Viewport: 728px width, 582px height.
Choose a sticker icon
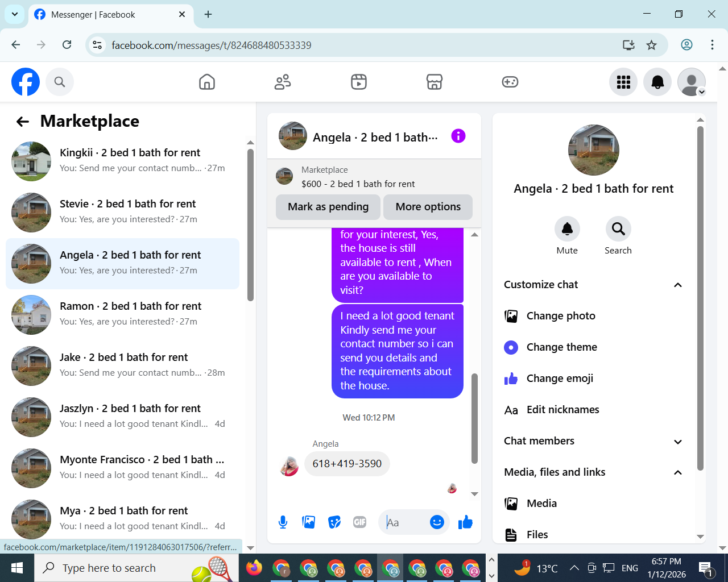tap(334, 522)
